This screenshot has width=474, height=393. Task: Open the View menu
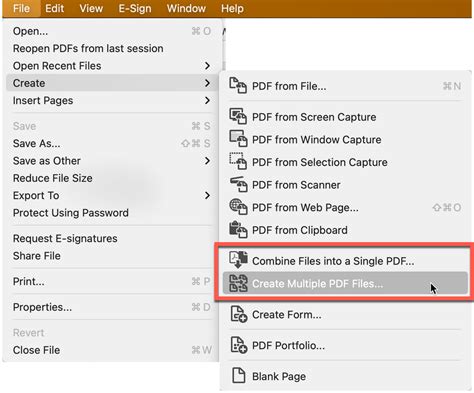[x=91, y=8]
